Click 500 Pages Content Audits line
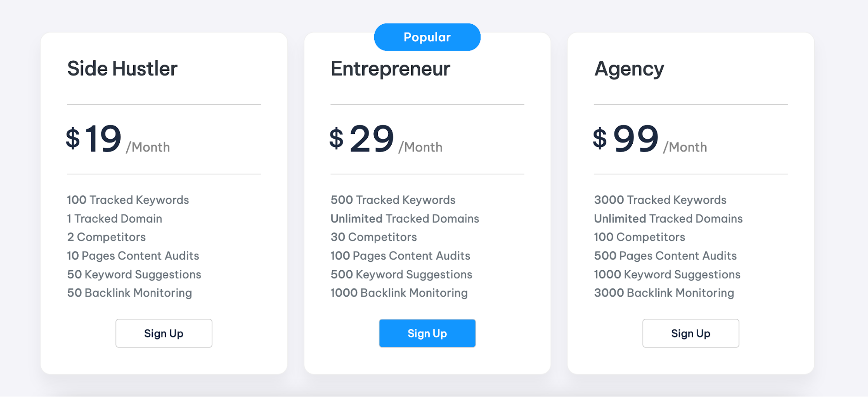Screen dimensions: 868x397 [665, 256]
